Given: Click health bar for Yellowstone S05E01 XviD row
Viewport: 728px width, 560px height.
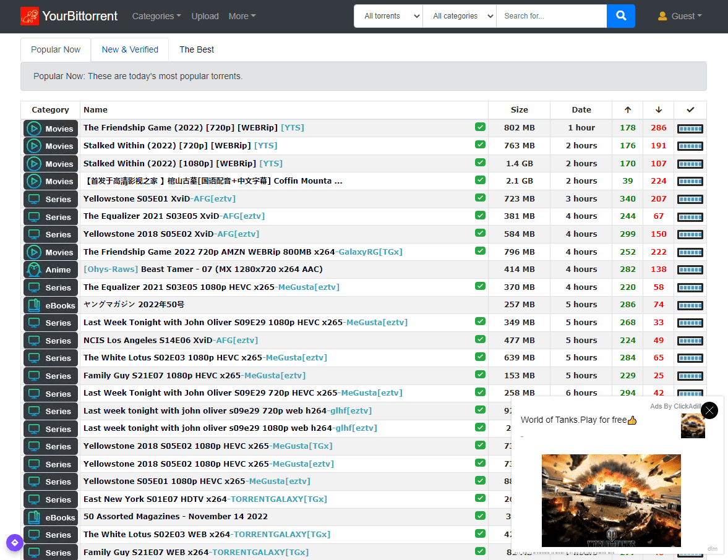Looking at the screenshot, I should pyautogui.click(x=690, y=199).
